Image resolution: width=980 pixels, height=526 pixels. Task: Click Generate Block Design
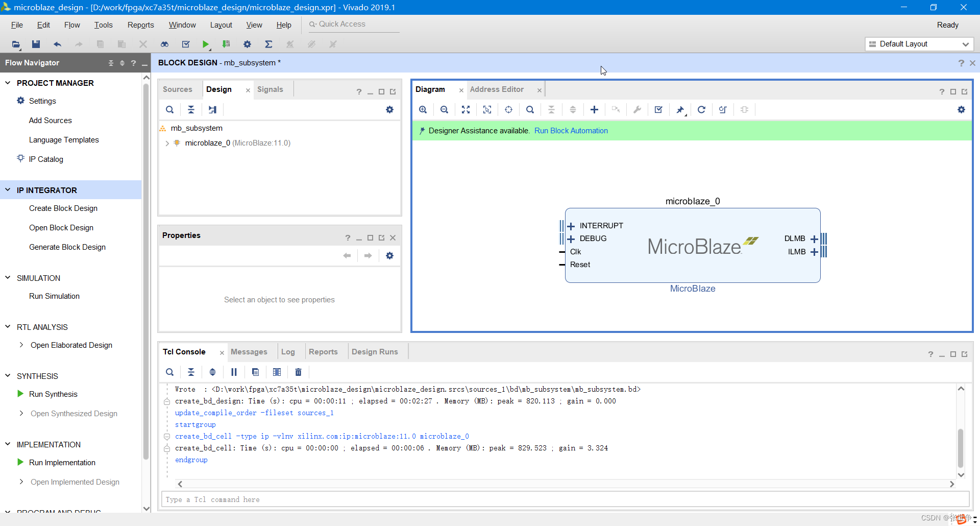tap(67, 247)
